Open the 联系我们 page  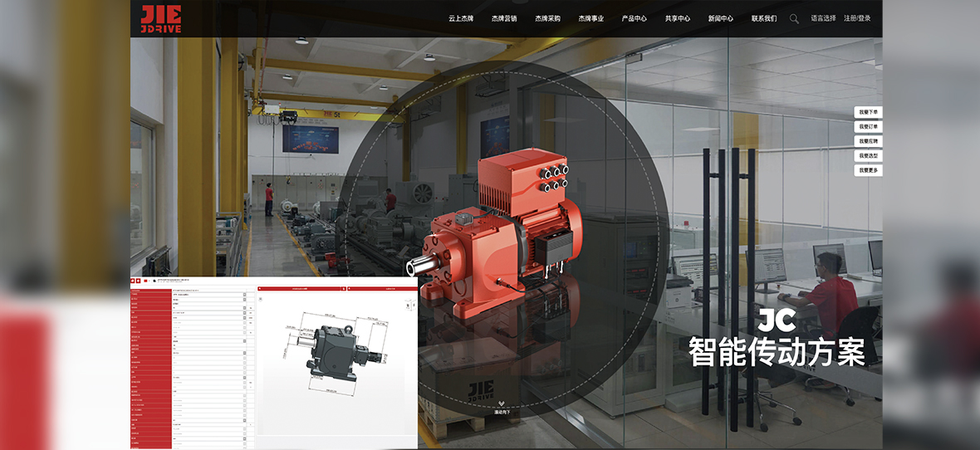763,18
